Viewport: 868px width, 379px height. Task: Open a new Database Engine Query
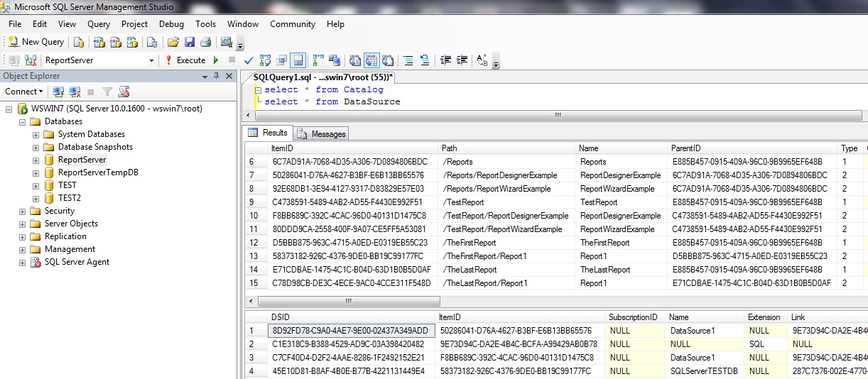click(79, 42)
